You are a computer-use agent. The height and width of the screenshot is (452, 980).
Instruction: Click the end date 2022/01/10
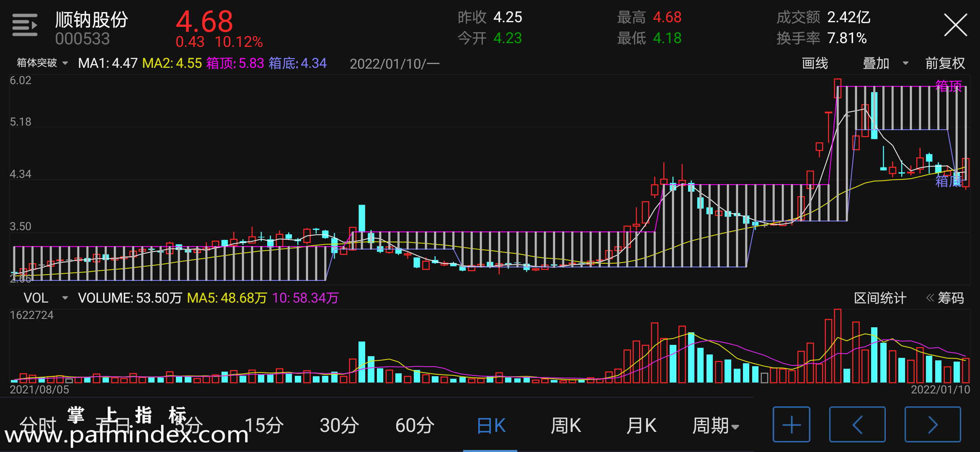coord(941,390)
